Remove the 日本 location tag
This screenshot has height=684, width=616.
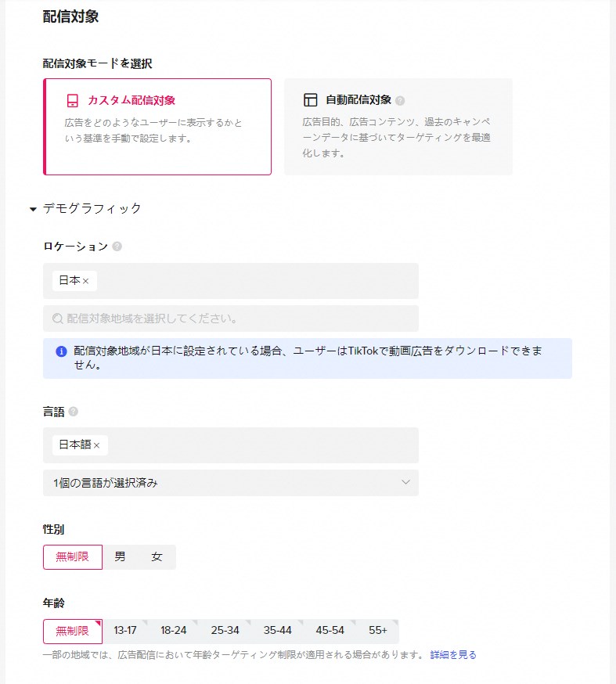86,281
